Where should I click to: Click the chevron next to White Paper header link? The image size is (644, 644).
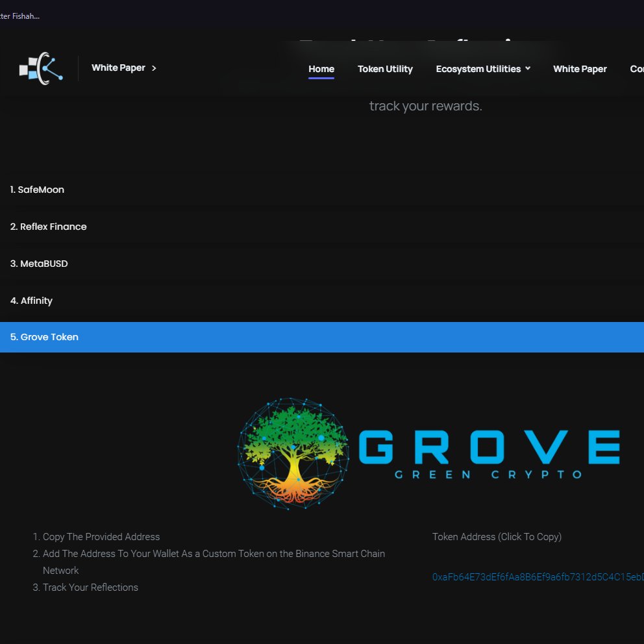[x=154, y=68]
